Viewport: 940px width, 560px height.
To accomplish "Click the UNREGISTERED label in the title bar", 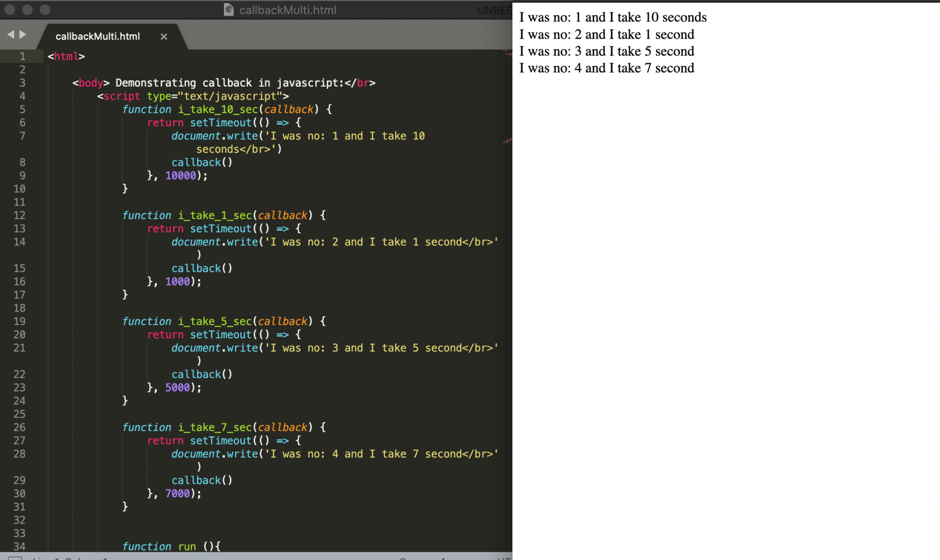I will tap(494, 10).
